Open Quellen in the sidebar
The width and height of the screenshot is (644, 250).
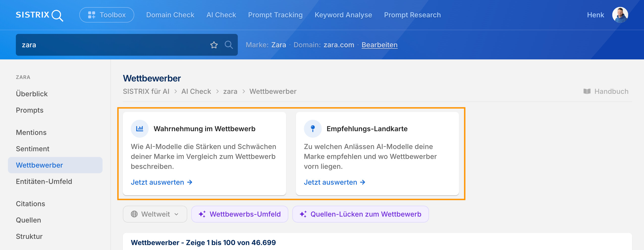coord(28,220)
